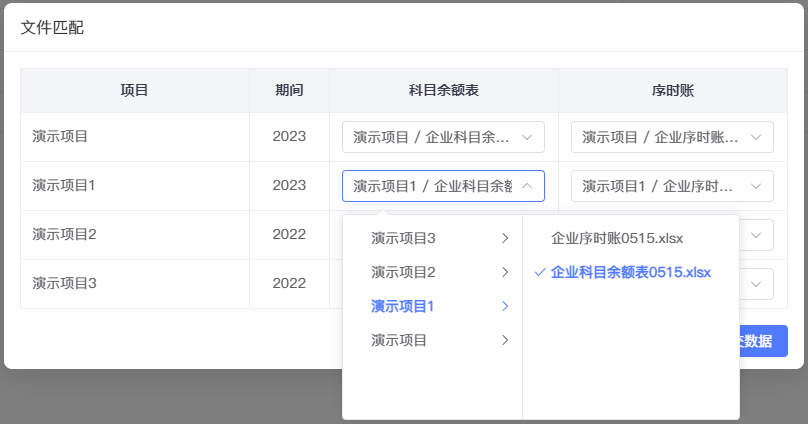Click the 科目余额表 column header
This screenshot has height=424, width=808.
pyautogui.click(x=444, y=90)
